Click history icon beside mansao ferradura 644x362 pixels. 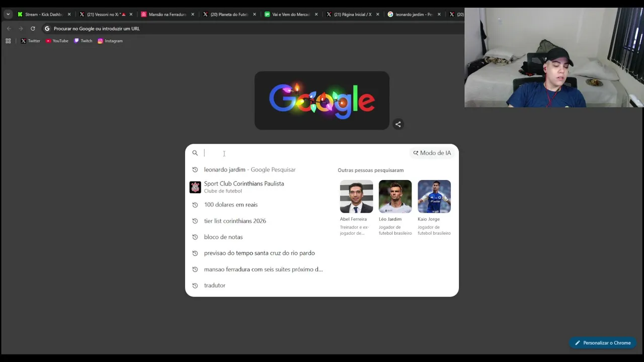[x=195, y=269]
